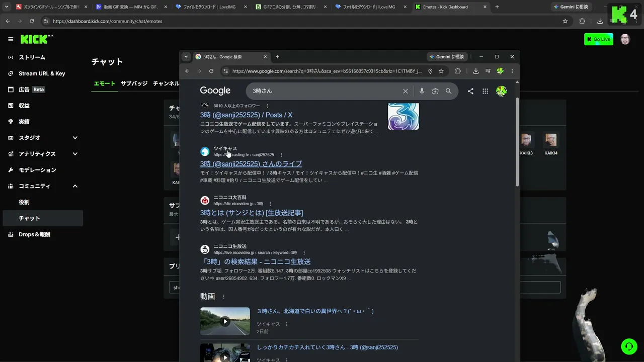Collapse the コミュニティ sidebar section
This screenshot has height=362, width=644.
75,186
